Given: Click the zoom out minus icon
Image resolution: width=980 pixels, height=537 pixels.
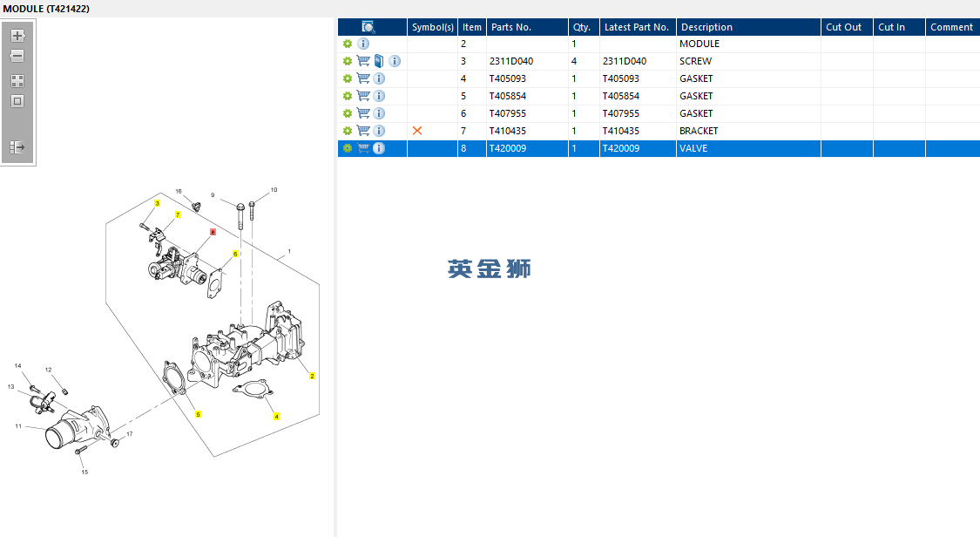Looking at the screenshot, I should click(x=17, y=57).
